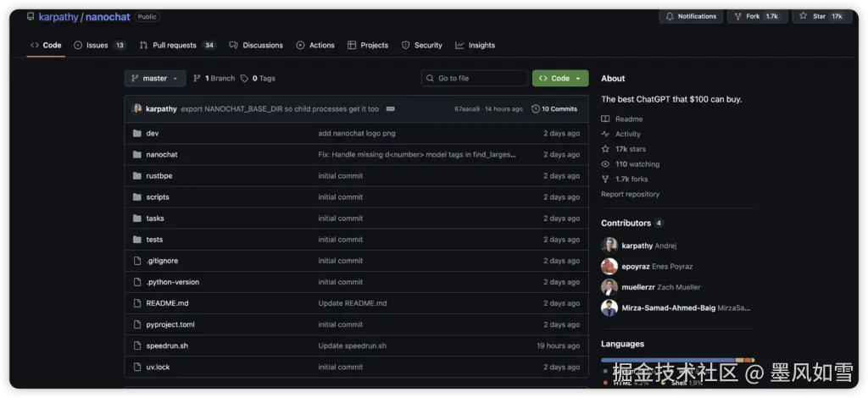Click the rustbpe folder icon

click(x=137, y=176)
